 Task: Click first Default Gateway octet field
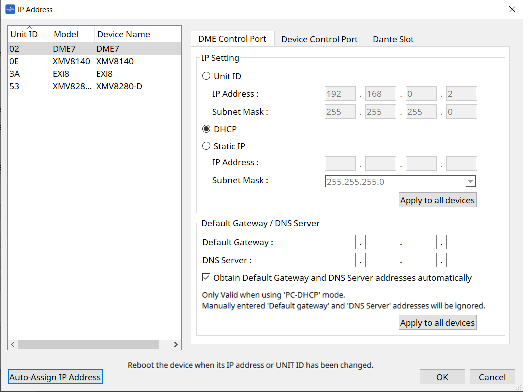pos(340,243)
